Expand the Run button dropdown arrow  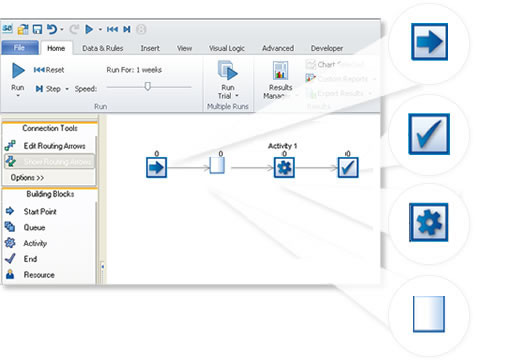pos(18,96)
